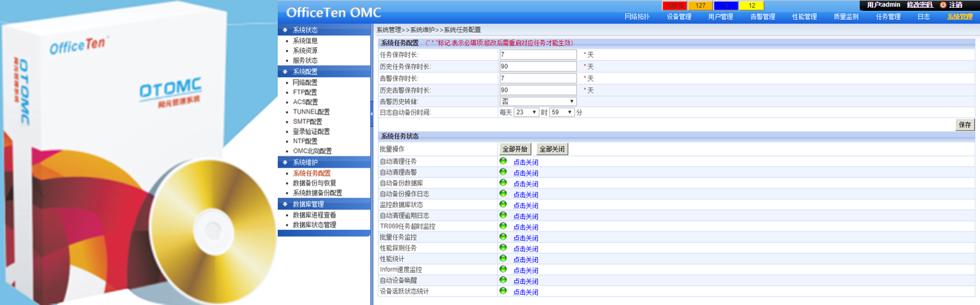Click the logout power icon
Viewport: 980px width, 305px height.
(943, 5)
